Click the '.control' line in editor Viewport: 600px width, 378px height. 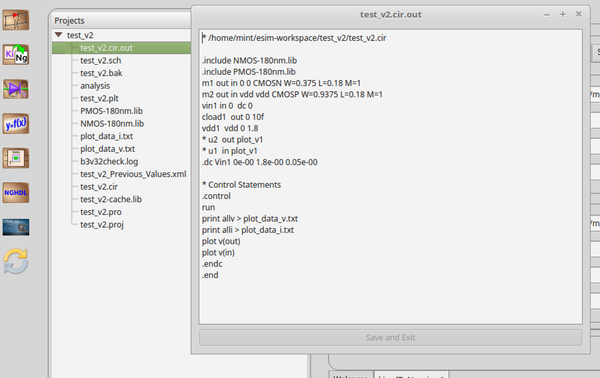(216, 196)
